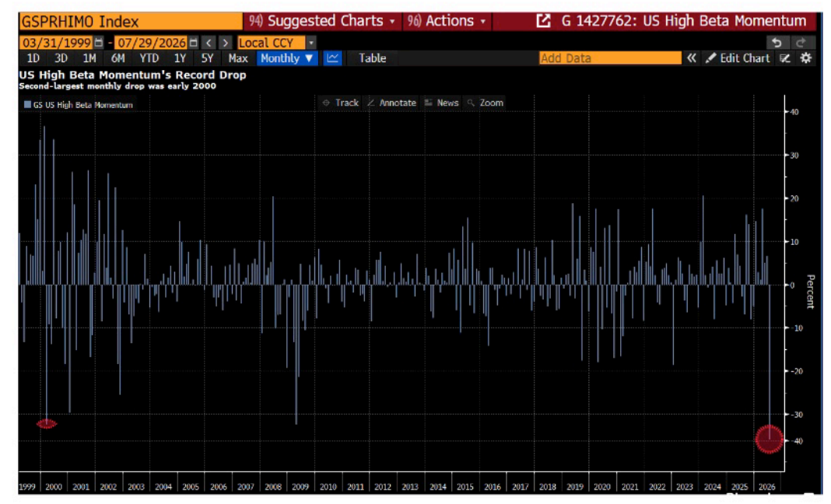Image resolution: width=831 pixels, height=504 pixels.
Task: Click the Percent y-axis label
Action: coord(810,291)
